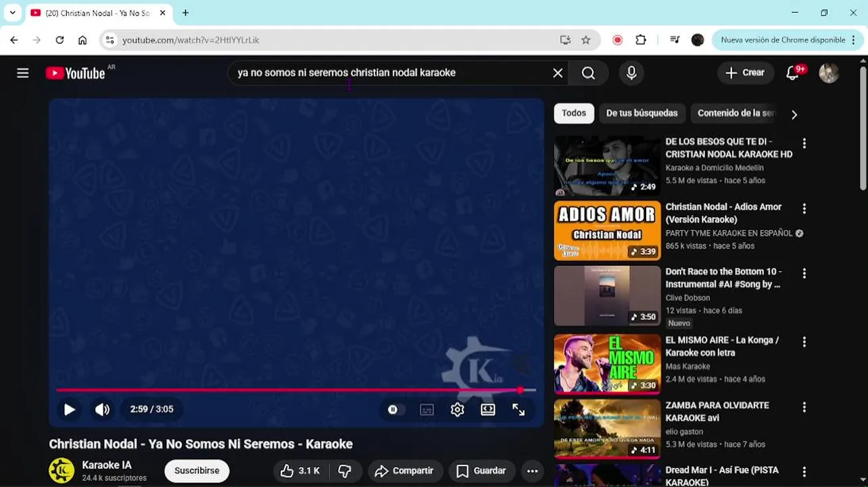868x487 pixels.
Task: Seek on the red progress bar
Action: (296, 390)
